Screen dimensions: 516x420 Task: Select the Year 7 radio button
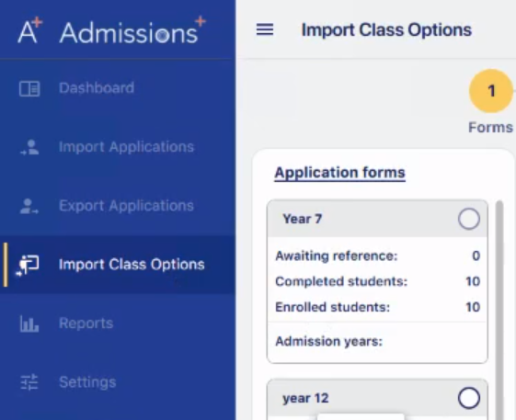click(x=468, y=219)
